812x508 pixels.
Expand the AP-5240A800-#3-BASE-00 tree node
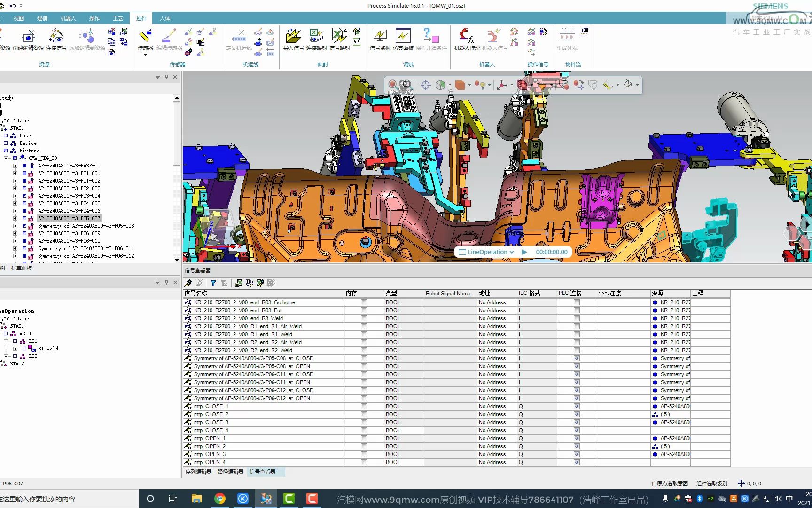[15, 166]
